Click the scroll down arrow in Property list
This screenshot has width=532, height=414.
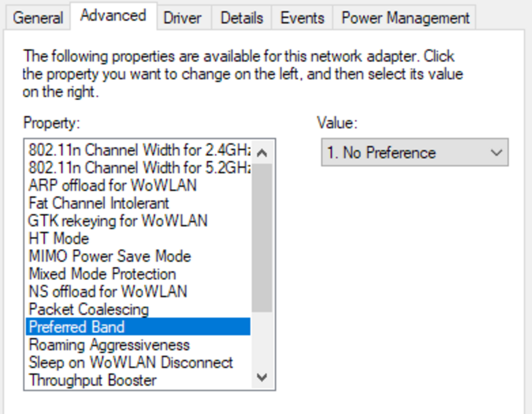coord(262,377)
